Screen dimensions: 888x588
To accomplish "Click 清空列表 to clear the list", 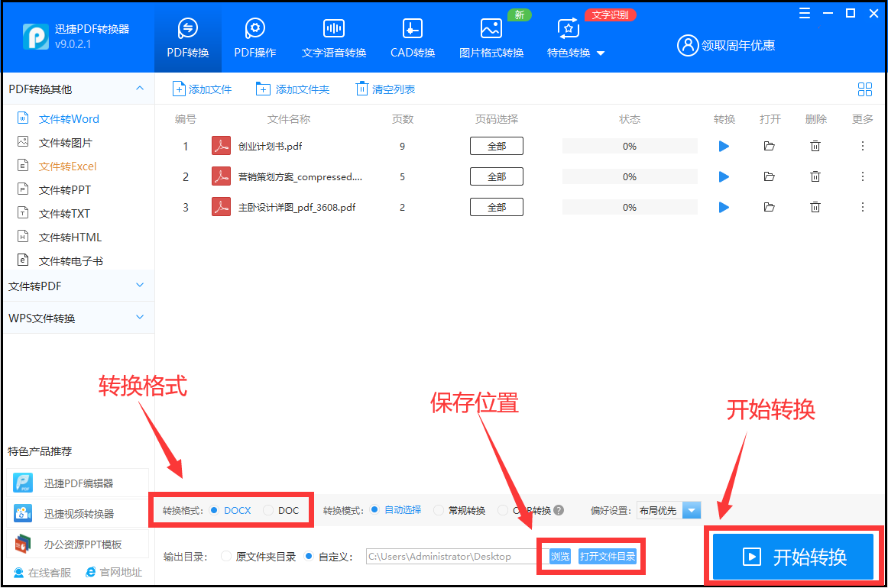I will (x=386, y=89).
